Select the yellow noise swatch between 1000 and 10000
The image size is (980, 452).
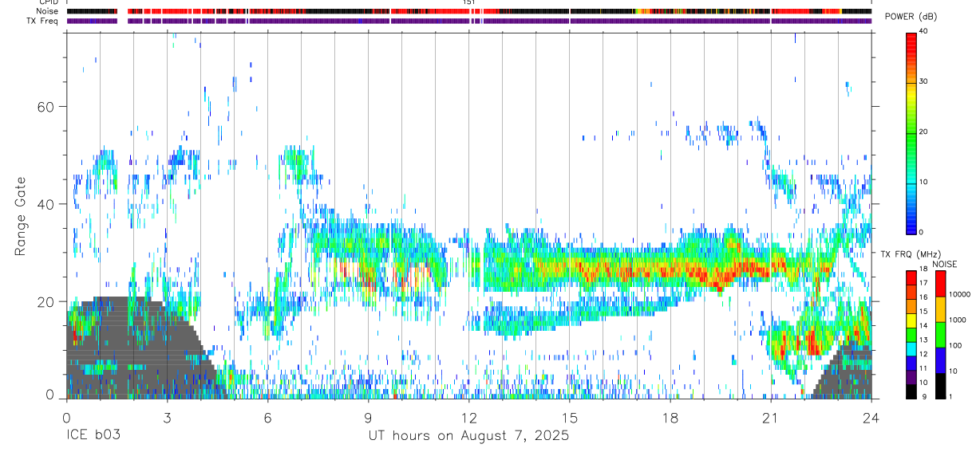(x=939, y=309)
